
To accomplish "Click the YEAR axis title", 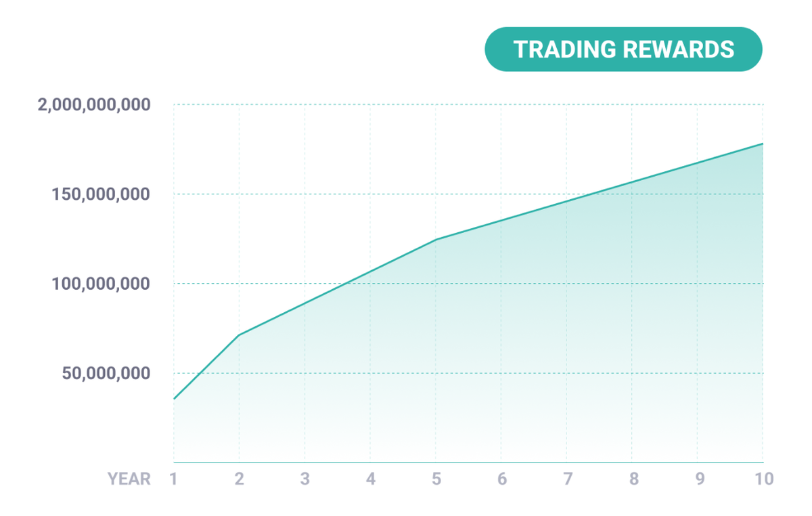I will (x=129, y=479).
